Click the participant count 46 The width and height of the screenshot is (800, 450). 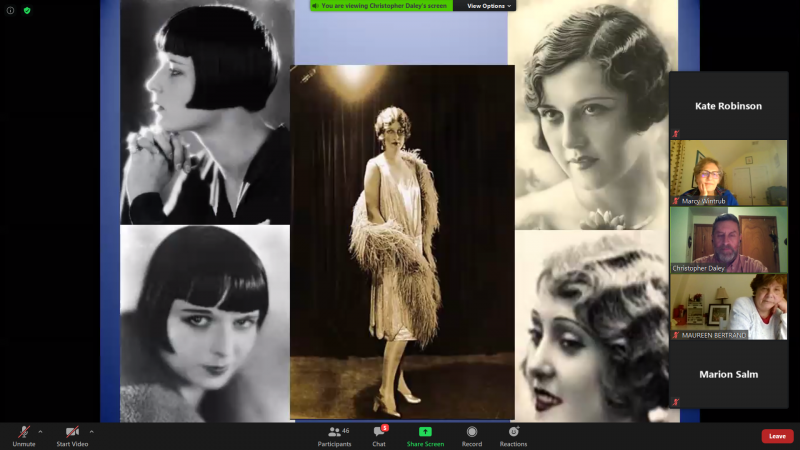345,431
